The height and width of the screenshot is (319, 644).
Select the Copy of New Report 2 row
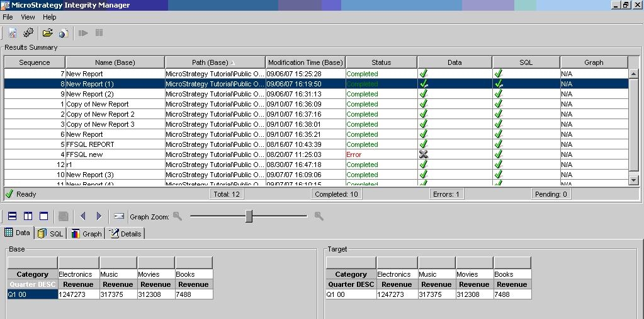100,114
